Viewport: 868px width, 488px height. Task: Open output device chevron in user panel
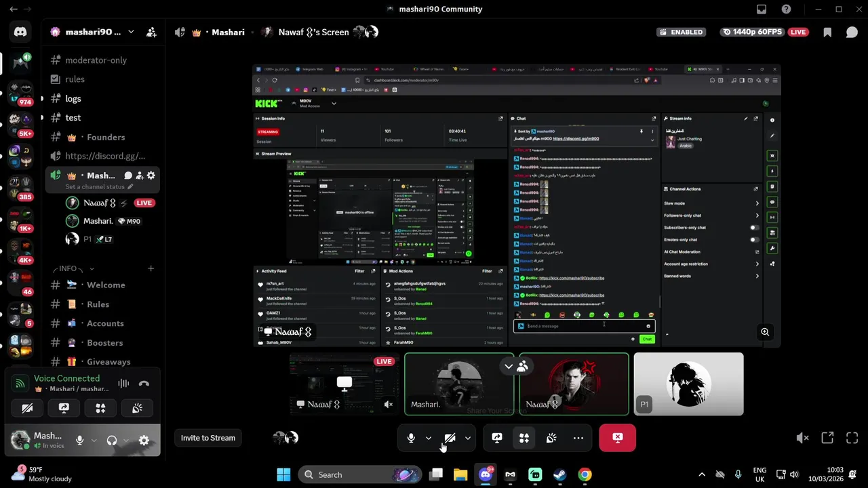pos(126,441)
